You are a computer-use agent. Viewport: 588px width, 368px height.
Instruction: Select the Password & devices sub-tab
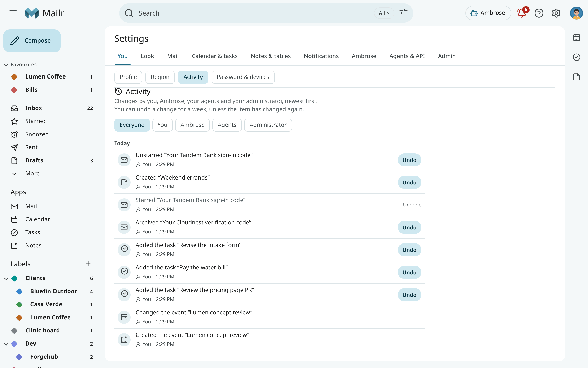[243, 77]
